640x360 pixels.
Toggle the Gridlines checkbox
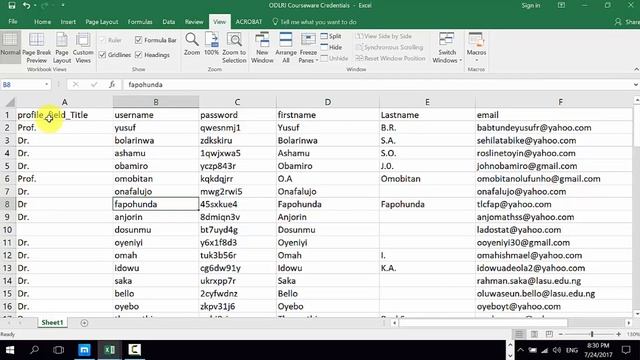pyautogui.click(x=102, y=55)
